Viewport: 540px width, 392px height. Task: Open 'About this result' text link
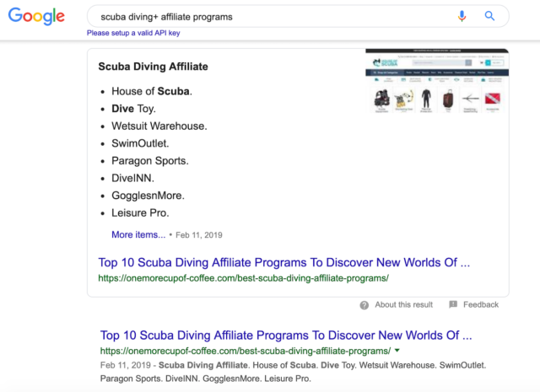pyautogui.click(x=403, y=304)
